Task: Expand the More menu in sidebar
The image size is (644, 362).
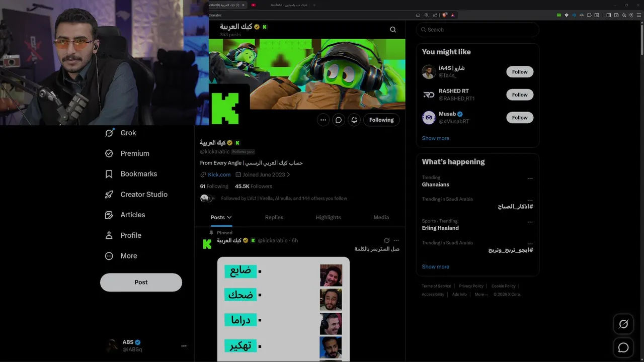Action: coord(121,256)
